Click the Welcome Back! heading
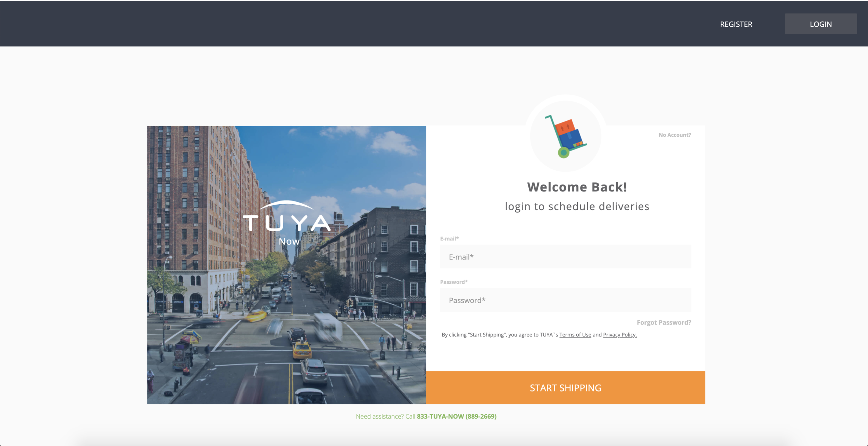 (577, 187)
